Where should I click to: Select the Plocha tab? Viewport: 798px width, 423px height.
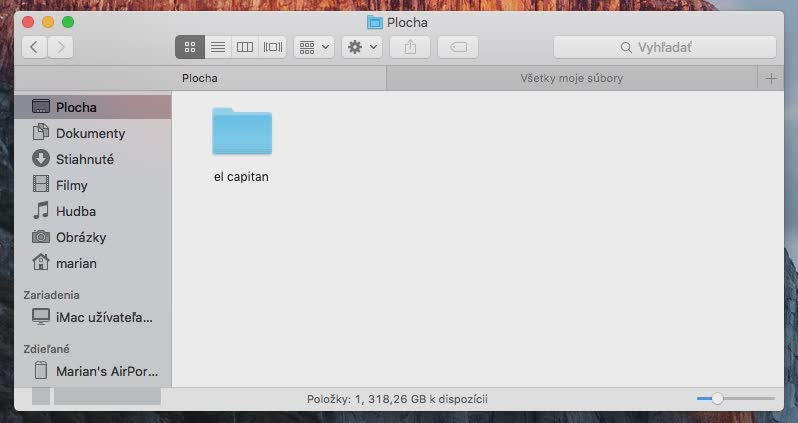click(200, 78)
